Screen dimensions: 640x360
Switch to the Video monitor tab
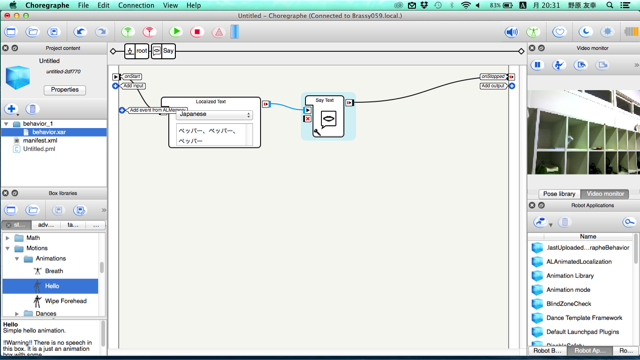(x=605, y=194)
